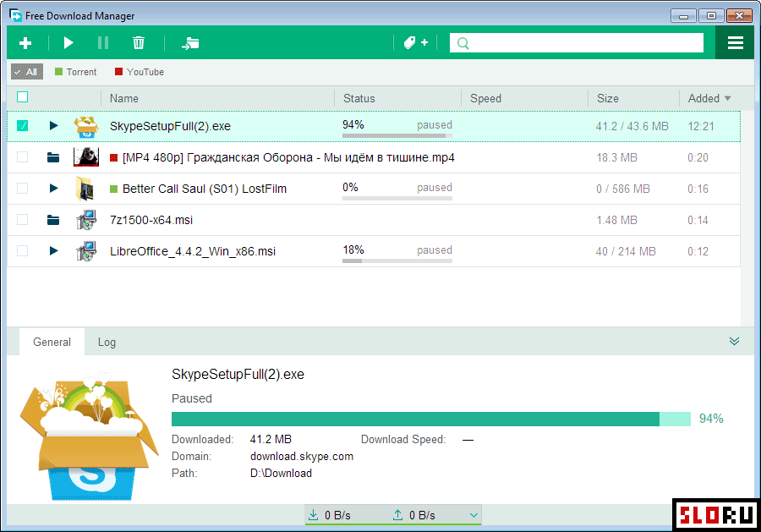Click the search magnifier icon
Viewport: 761px width, 532px height.
point(463,43)
